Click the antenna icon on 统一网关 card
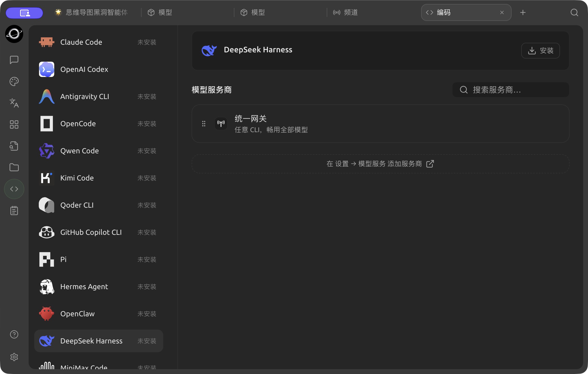This screenshot has height=374, width=588. 221,124
